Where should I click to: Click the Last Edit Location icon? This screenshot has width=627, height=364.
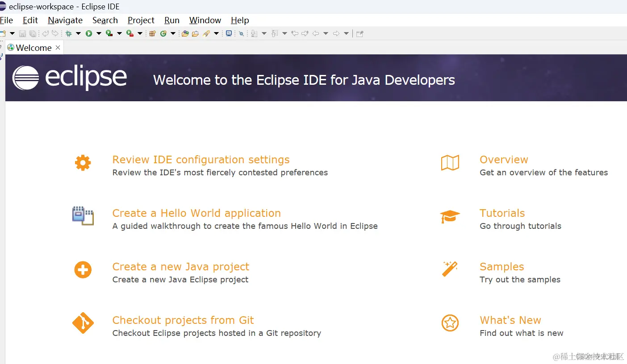click(x=295, y=33)
